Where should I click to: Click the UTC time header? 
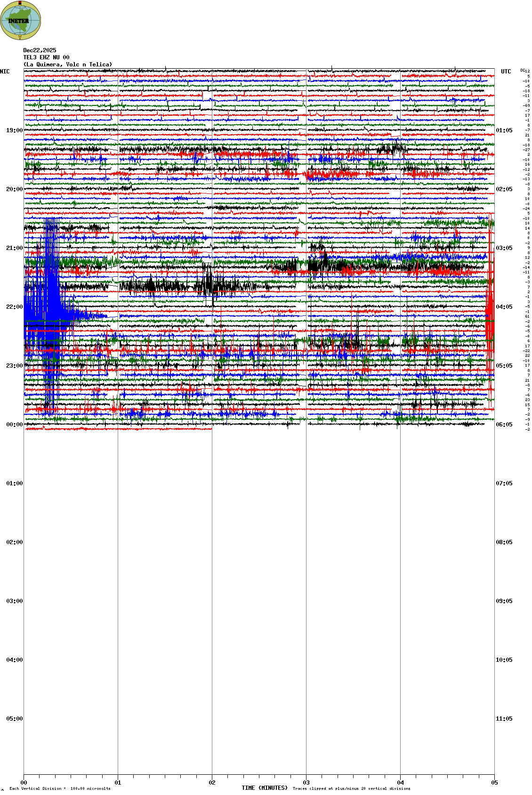pyautogui.click(x=506, y=72)
